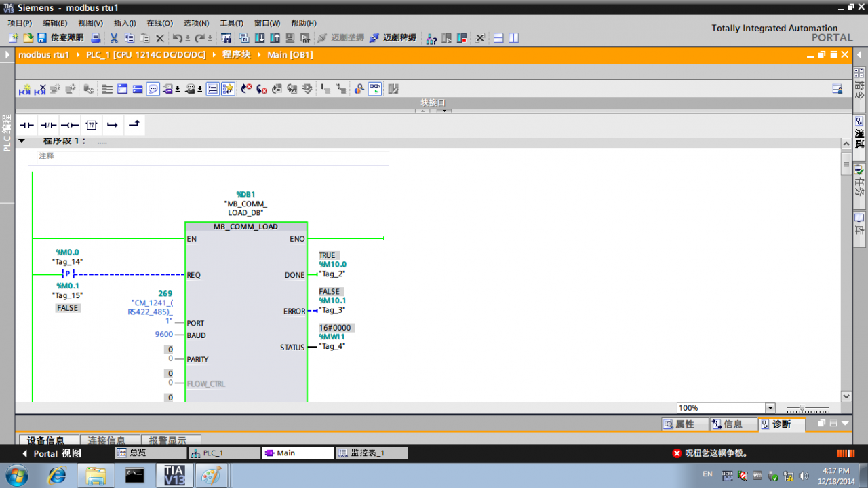The image size is (868, 488).
Task: Insert a normally open contact
Action: pos(26,125)
